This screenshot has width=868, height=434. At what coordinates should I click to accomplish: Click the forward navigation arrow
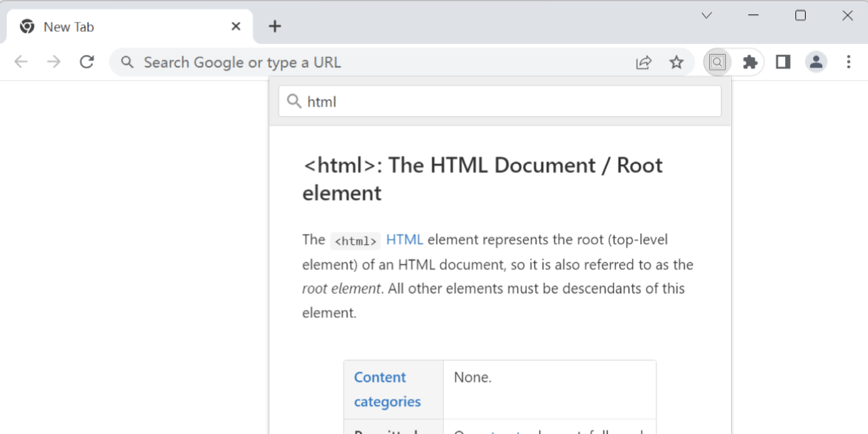coord(54,62)
